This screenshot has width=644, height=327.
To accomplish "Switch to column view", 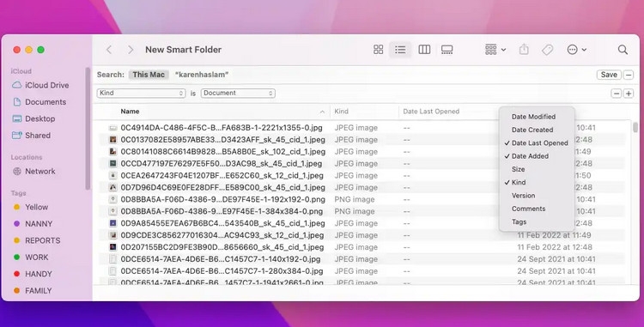I will click(x=424, y=50).
